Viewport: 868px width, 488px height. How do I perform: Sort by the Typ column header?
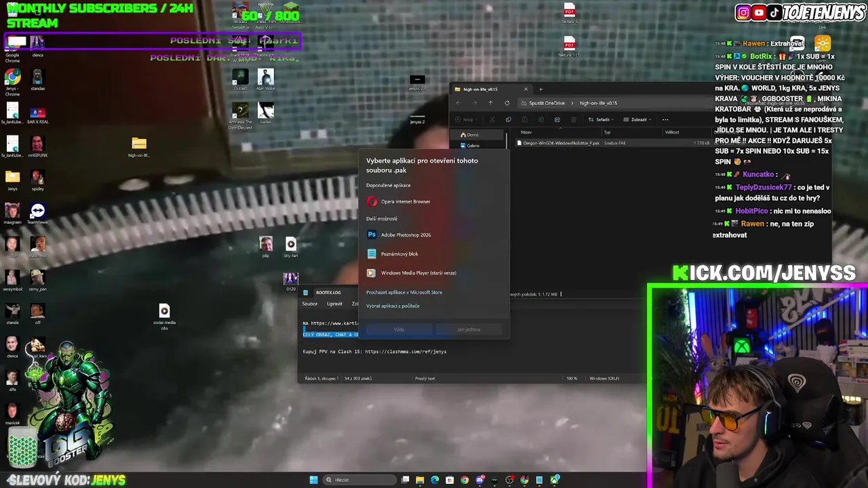click(x=608, y=132)
